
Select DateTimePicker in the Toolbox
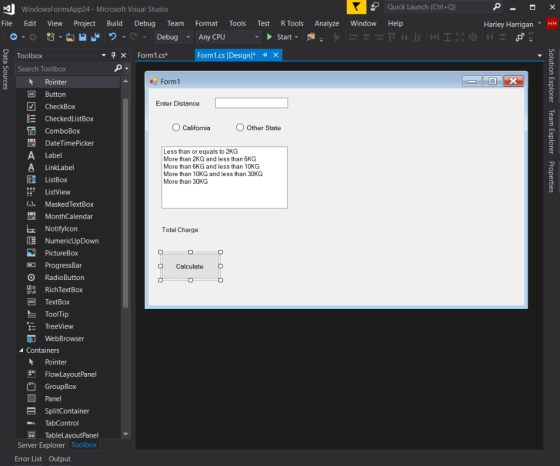pyautogui.click(x=68, y=143)
